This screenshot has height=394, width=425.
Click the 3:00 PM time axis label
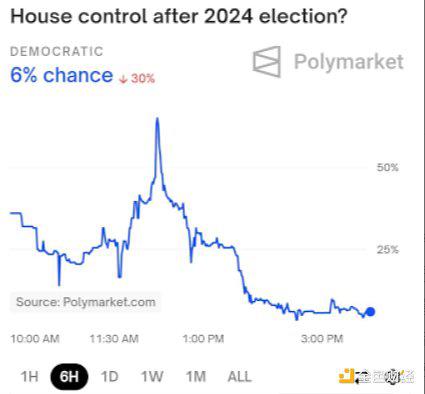click(x=322, y=339)
